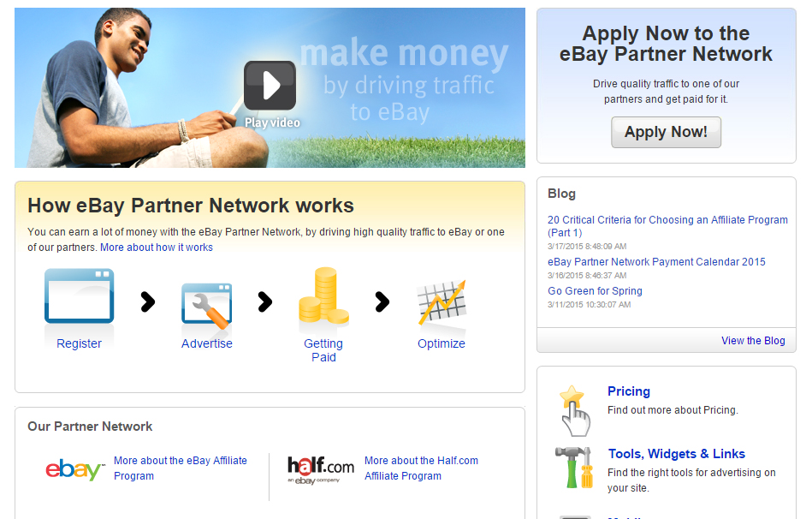
Task: Open Payment Calendar 2015 blog post
Action: click(x=656, y=262)
